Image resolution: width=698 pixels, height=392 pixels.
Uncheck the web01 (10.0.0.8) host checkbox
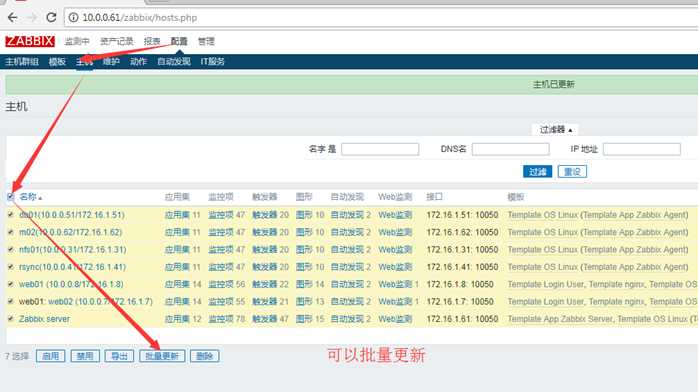pyautogui.click(x=11, y=284)
